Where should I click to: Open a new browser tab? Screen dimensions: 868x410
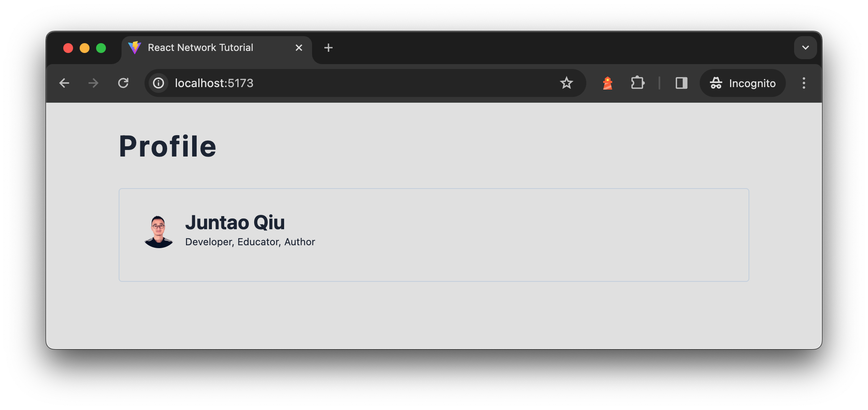328,48
